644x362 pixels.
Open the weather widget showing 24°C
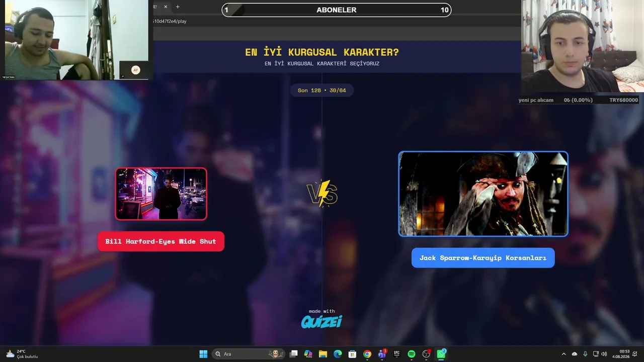click(x=22, y=354)
